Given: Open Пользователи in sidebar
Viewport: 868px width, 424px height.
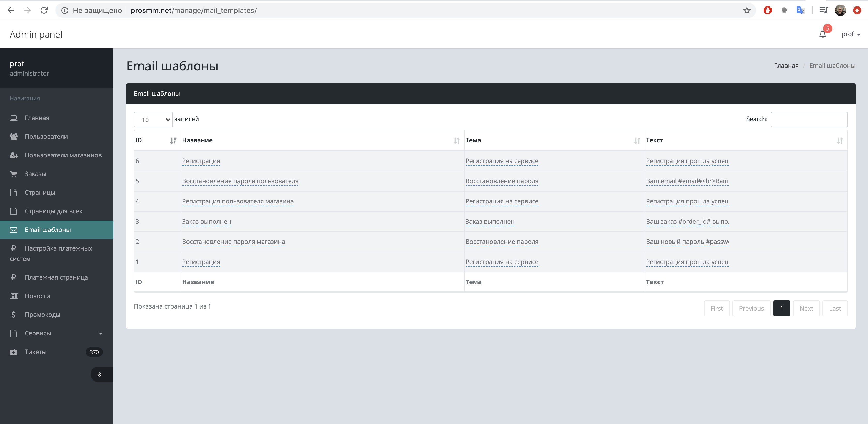Looking at the screenshot, I should click(x=57, y=136).
